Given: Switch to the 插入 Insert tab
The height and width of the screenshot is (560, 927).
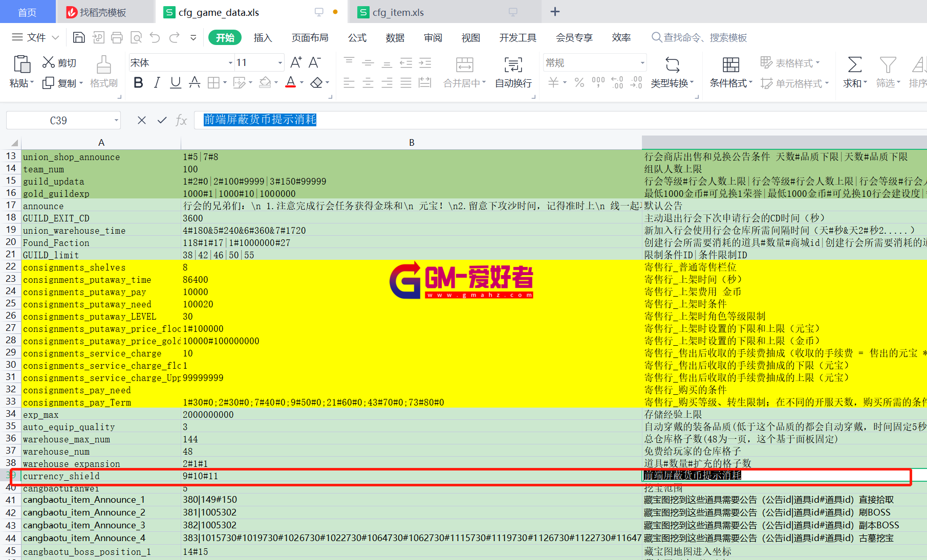Looking at the screenshot, I should (263, 37).
